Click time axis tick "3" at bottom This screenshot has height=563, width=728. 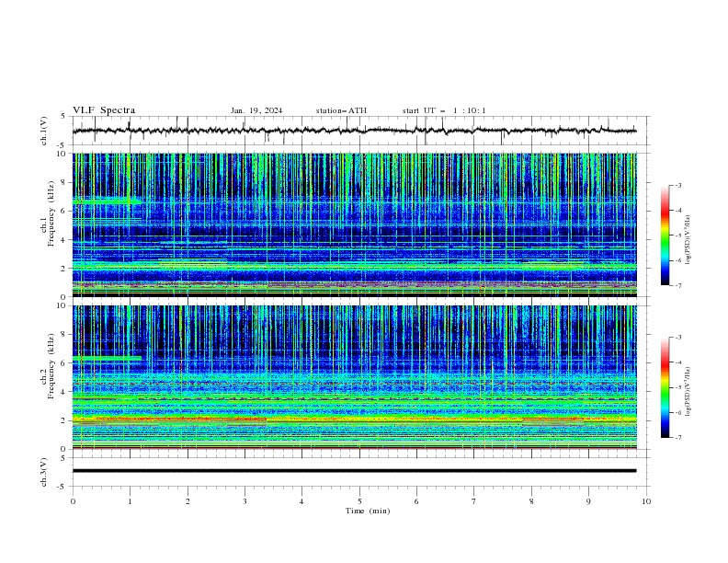[x=245, y=501]
